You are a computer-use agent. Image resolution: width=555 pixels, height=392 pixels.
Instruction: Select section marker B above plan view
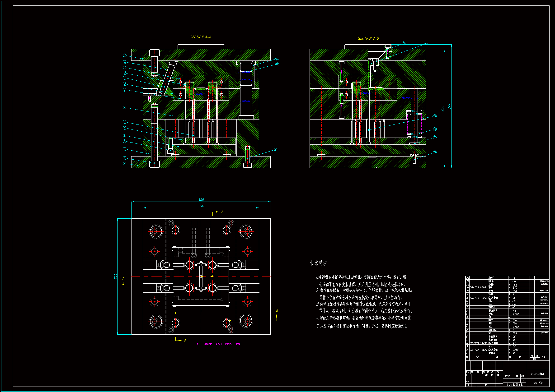point(222,212)
